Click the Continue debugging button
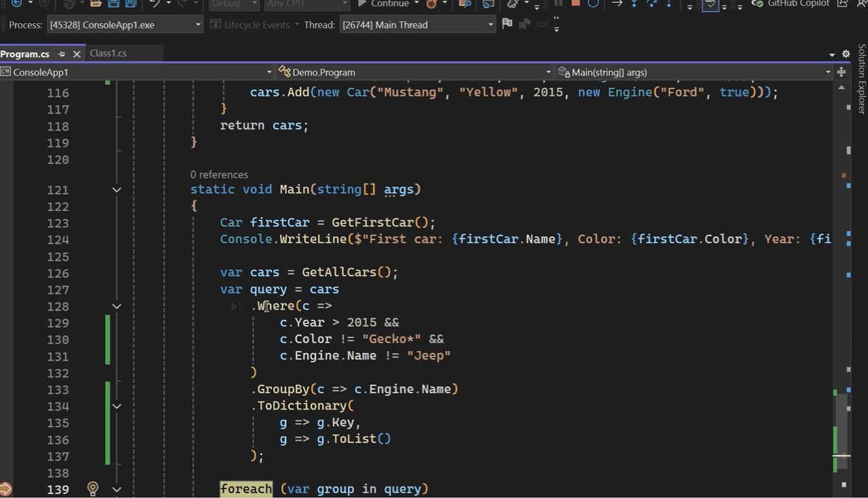 [383, 4]
